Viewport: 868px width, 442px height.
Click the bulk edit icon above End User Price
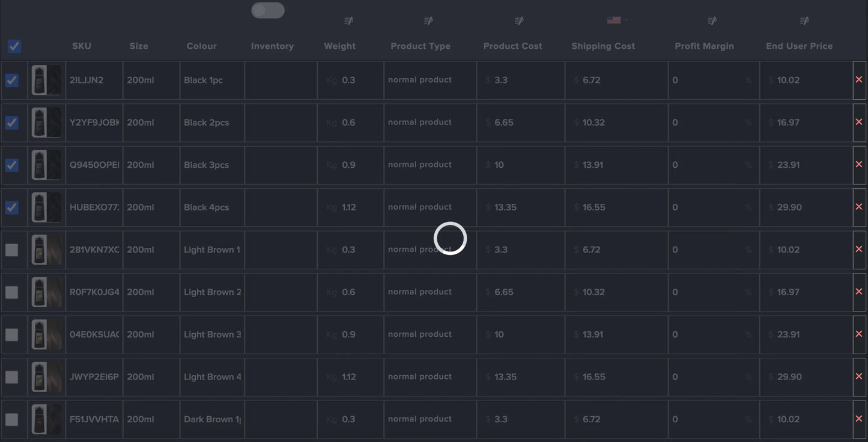pyautogui.click(x=804, y=21)
